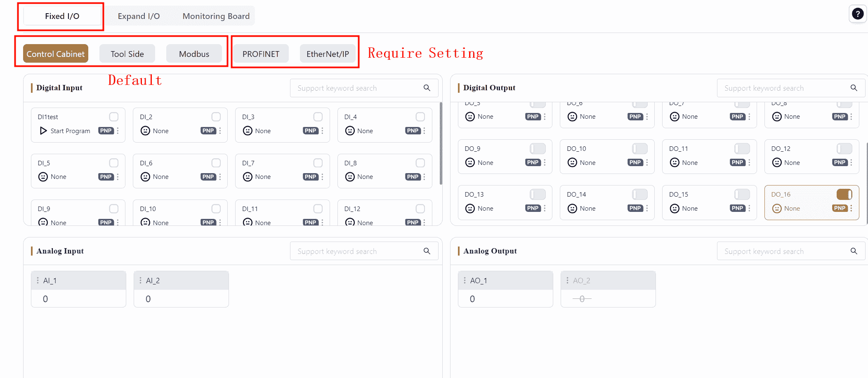Enable the DO_10 output toggle

639,148
